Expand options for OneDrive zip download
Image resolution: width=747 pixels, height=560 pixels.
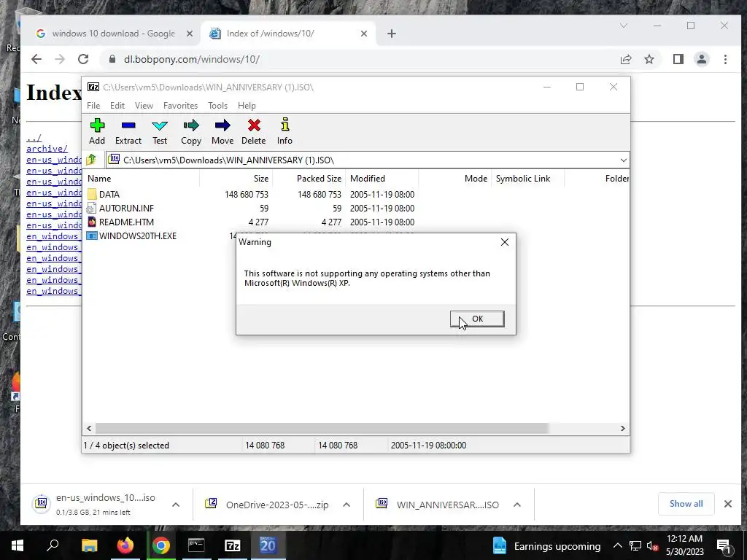[347, 505]
